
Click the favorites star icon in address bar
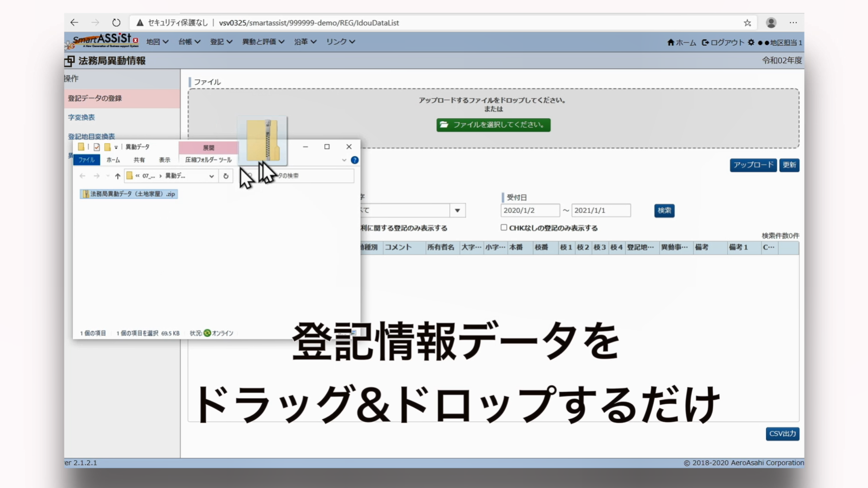click(x=747, y=23)
